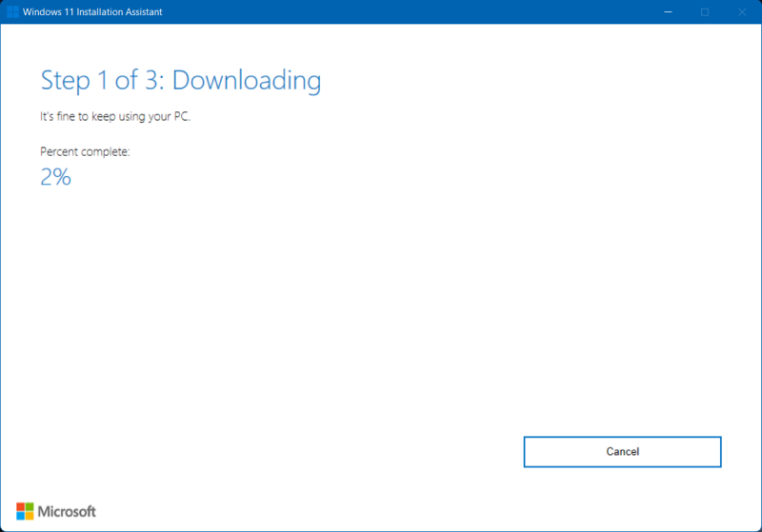Screen dimensions: 762x532
Task: Minimize the Installation Assistant window
Action: coord(670,11)
